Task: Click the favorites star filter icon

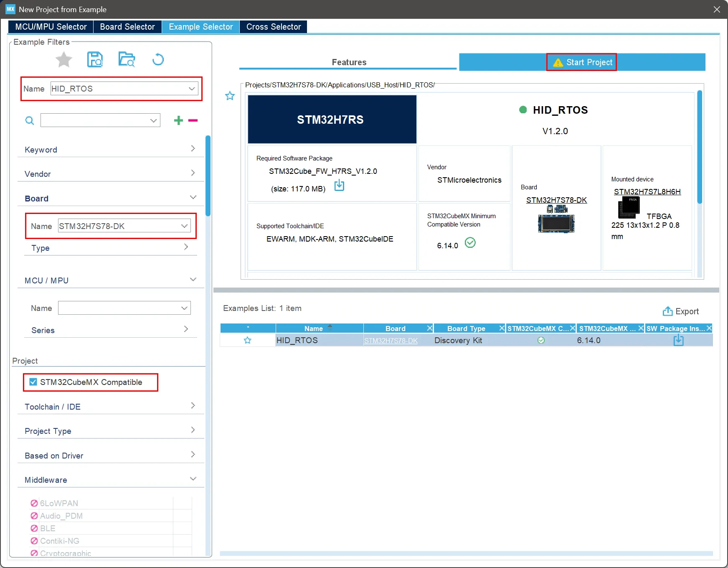Action: (x=63, y=59)
